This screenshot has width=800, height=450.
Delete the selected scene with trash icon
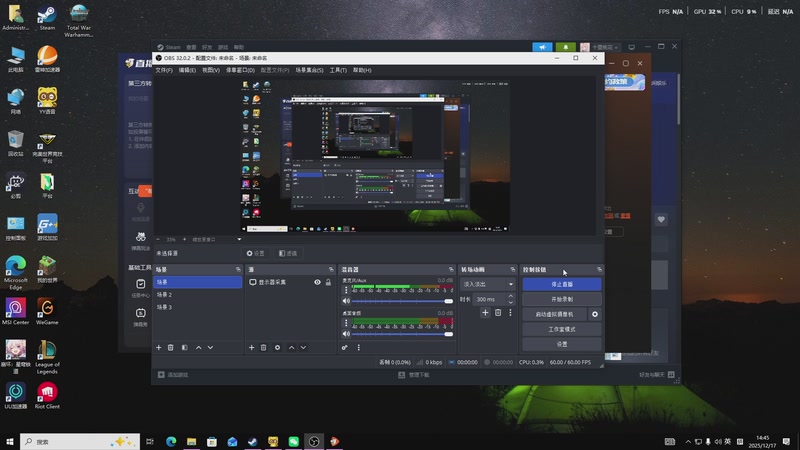[x=171, y=347]
